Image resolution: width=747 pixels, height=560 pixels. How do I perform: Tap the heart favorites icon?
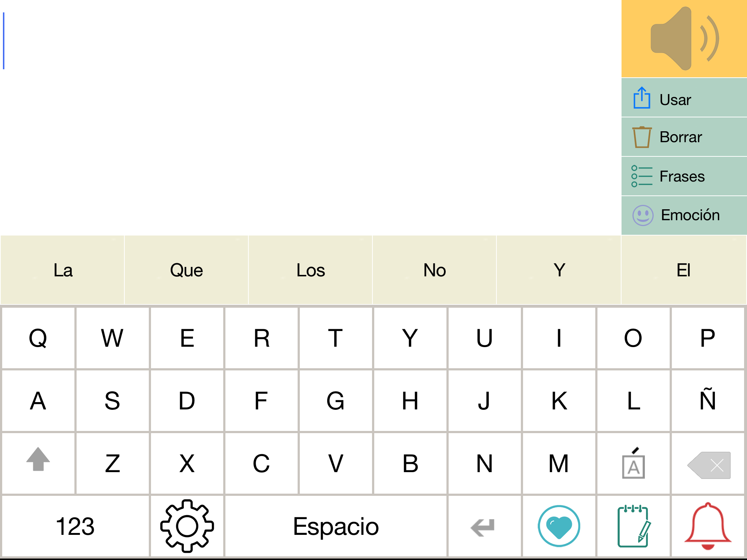point(559,526)
